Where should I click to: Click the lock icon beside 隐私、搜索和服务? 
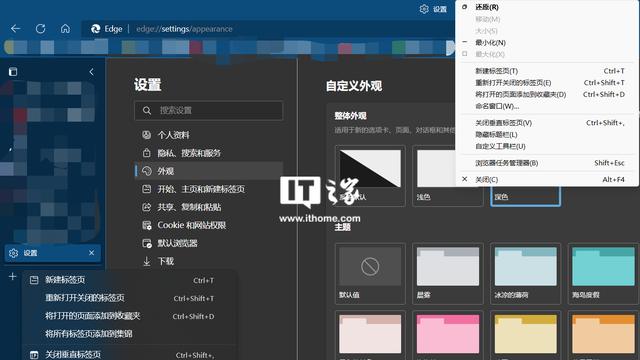click(147, 153)
